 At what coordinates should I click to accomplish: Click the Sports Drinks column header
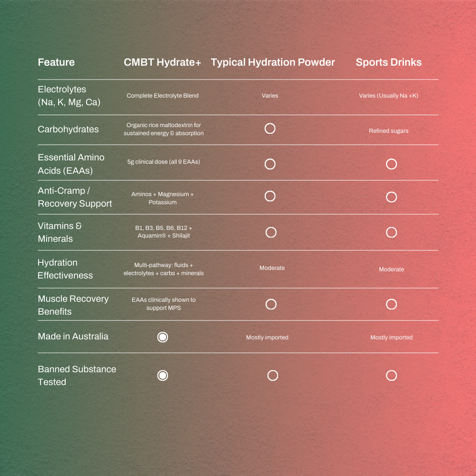388,62
